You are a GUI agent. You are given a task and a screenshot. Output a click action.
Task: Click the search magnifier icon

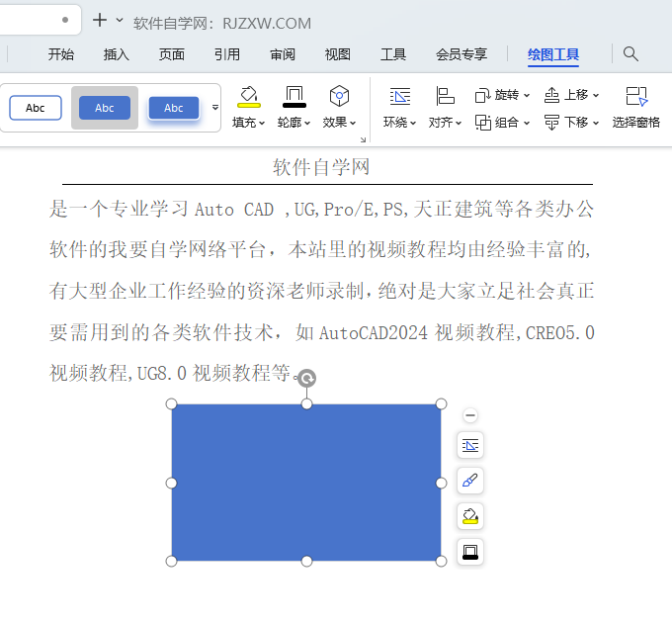pos(630,54)
